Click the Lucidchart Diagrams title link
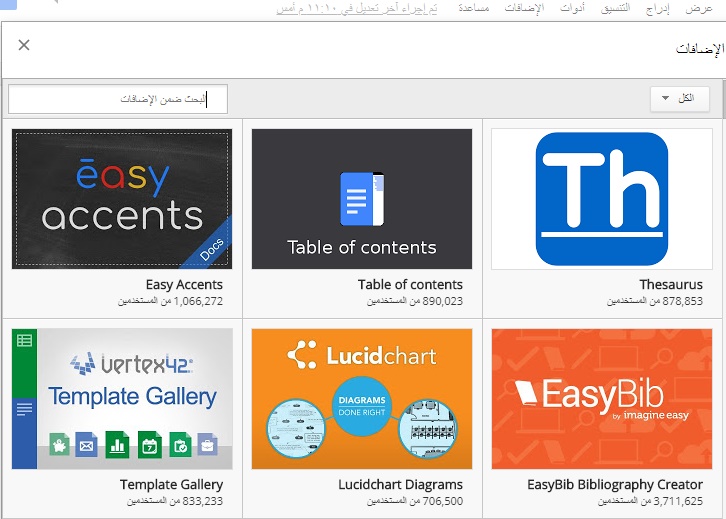 [x=401, y=484]
